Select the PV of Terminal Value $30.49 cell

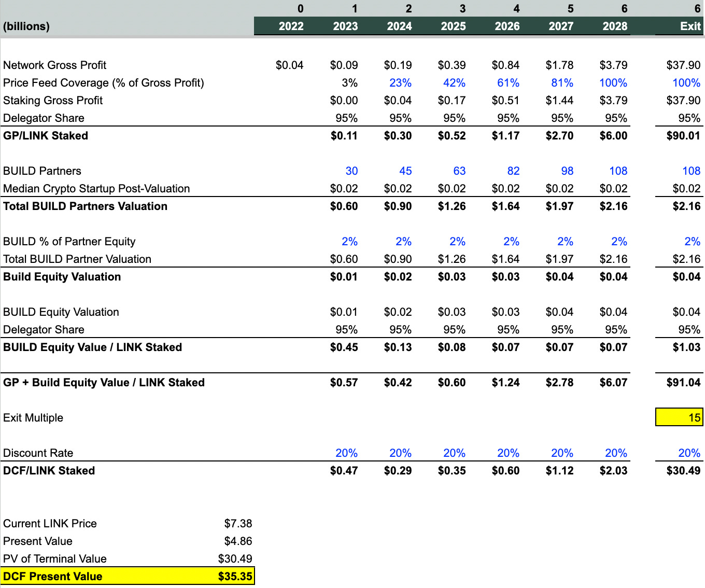click(235, 558)
